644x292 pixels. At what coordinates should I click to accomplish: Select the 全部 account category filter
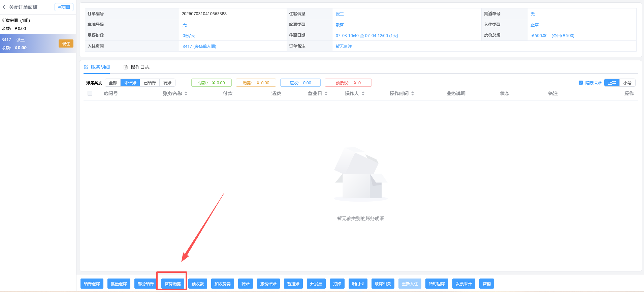click(113, 83)
